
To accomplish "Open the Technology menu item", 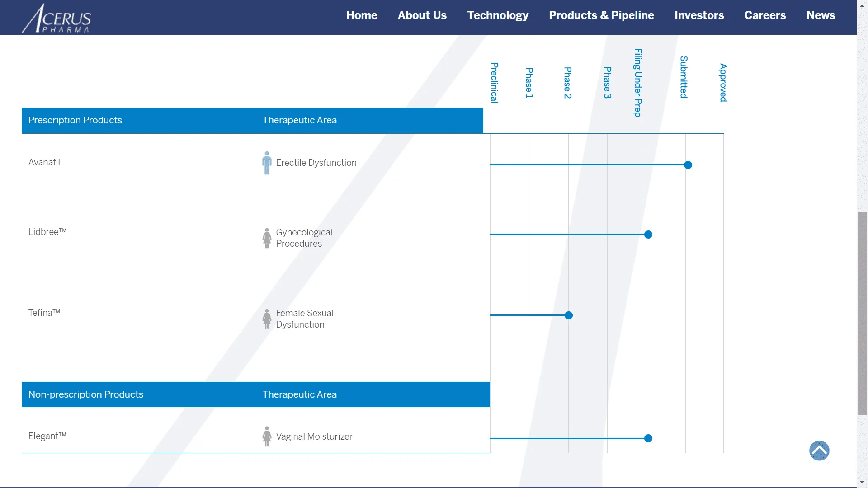I will [x=498, y=15].
